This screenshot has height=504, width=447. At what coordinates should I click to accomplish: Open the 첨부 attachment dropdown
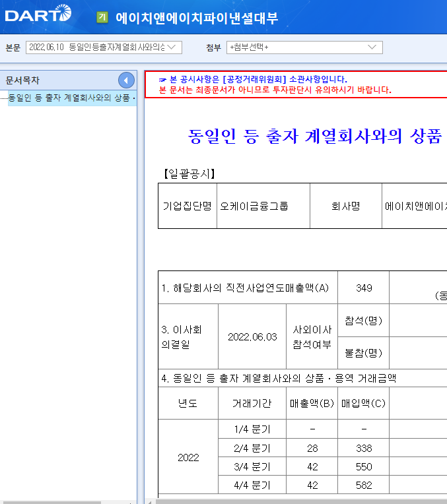coord(304,47)
